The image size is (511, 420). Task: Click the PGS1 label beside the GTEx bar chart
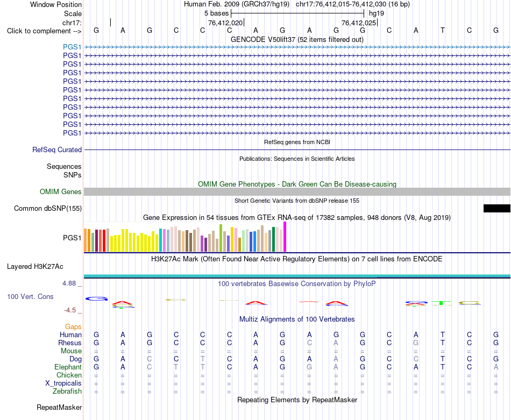pyautogui.click(x=72, y=238)
